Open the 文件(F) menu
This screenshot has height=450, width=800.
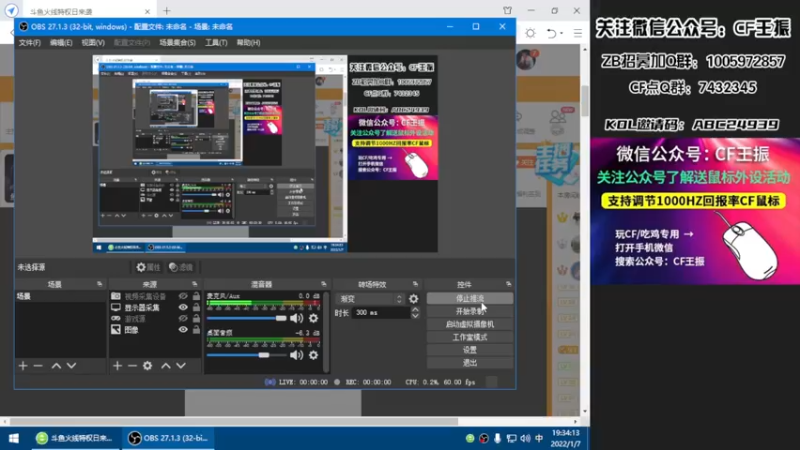click(30, 43)
